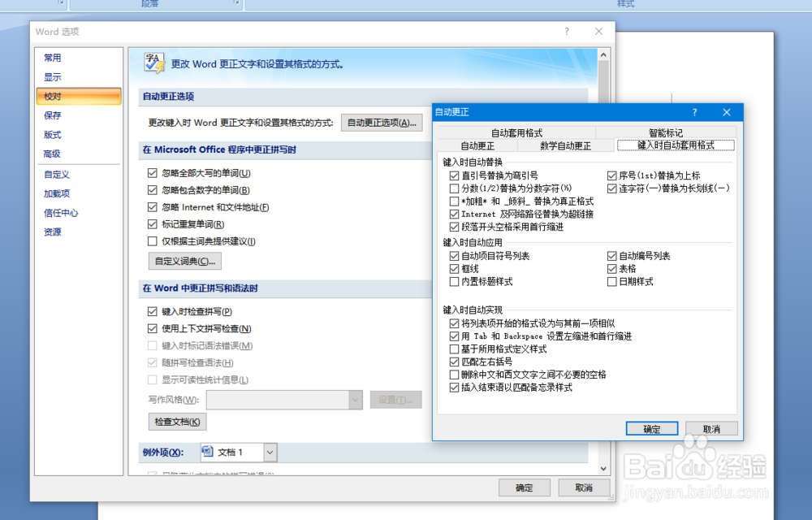This screenshot has width=812, height=520.
Task: Switch to the 自动更正 tab
Action: [477, 146]
